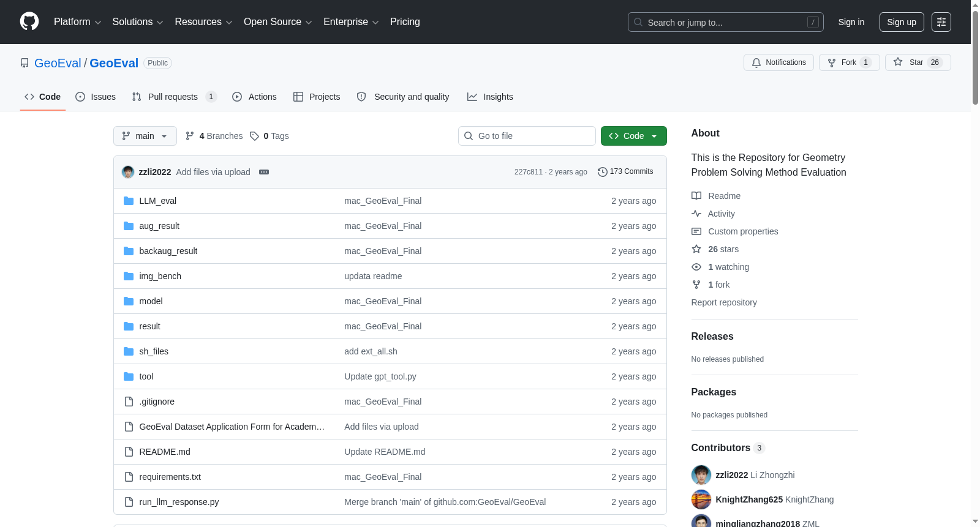Open commit message 'updata readme'

[373, 276]
